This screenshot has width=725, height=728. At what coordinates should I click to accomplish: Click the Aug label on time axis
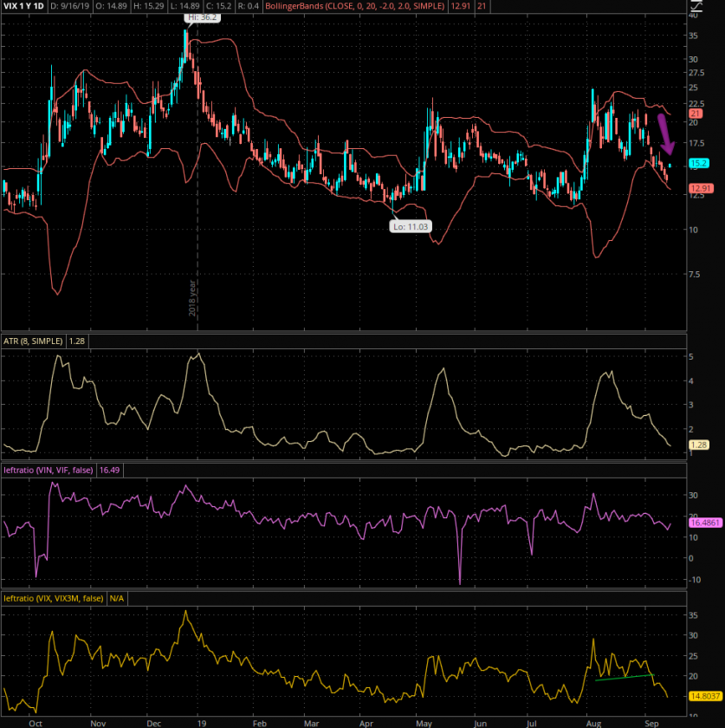(594, 721)
